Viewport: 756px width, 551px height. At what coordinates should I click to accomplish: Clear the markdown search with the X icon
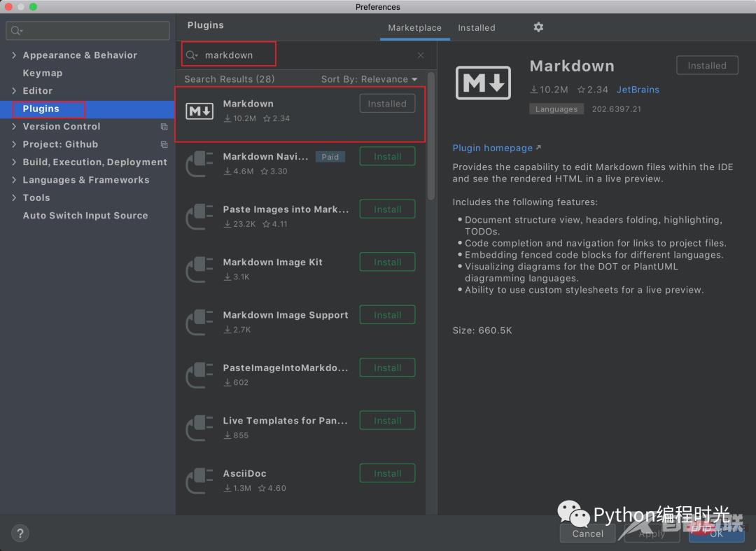point(421,55)
